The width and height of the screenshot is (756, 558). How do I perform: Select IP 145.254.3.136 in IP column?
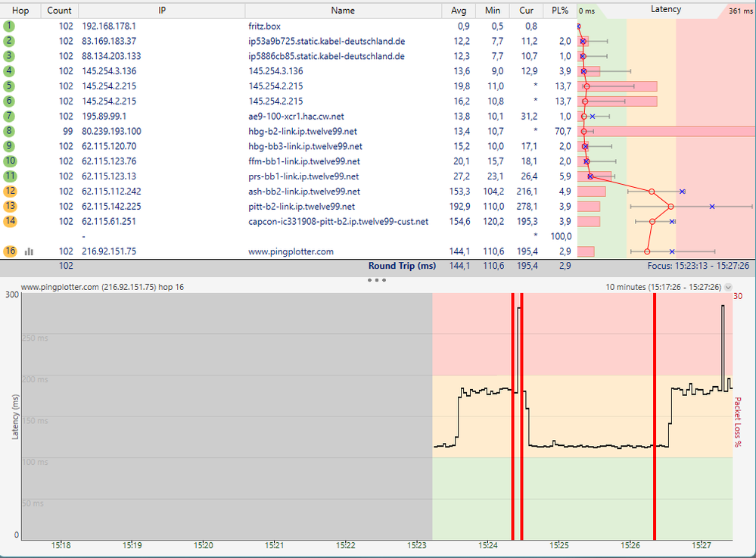[109, 71]
